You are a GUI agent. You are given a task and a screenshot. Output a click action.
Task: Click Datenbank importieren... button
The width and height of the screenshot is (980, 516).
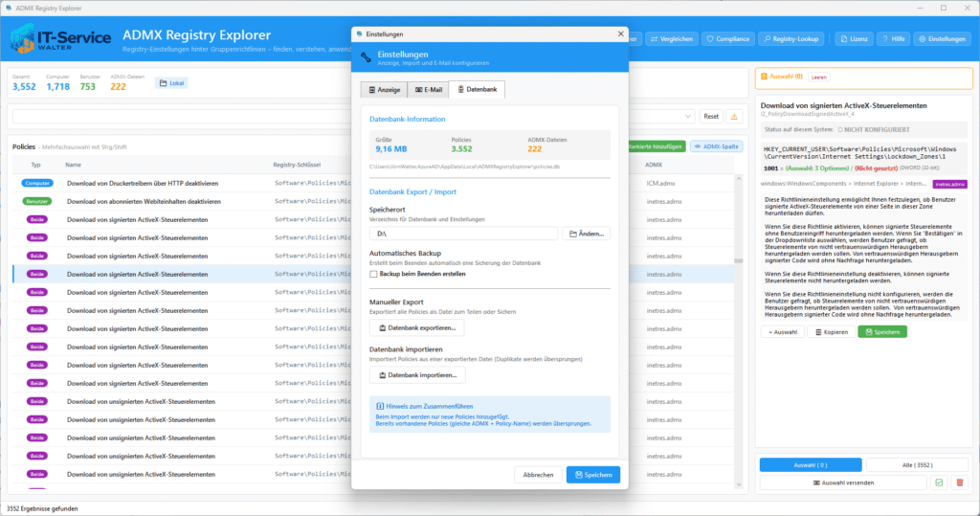(417, 375)
